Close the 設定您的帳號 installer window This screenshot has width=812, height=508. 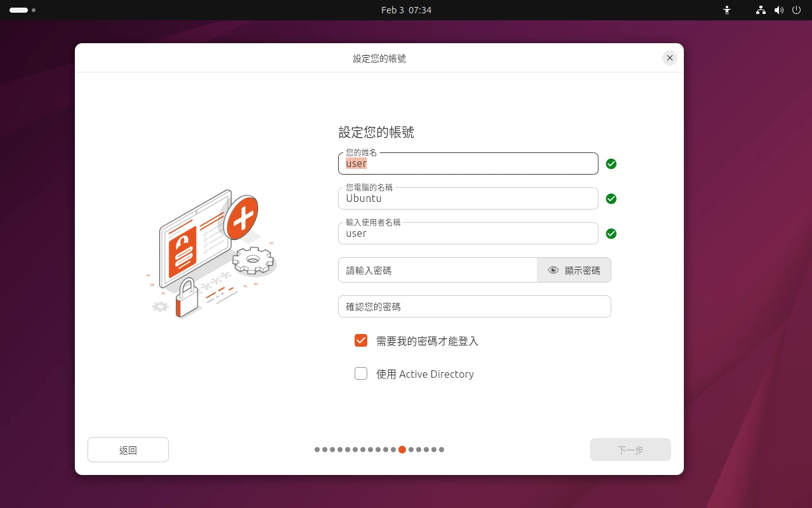pyautogui.click(x=669, y=58)
